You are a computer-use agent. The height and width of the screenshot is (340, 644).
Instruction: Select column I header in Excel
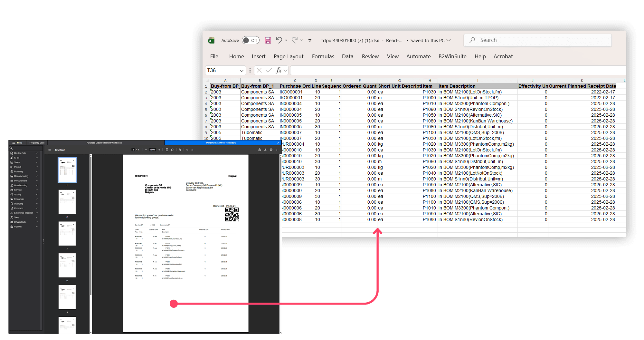point(478,81)
